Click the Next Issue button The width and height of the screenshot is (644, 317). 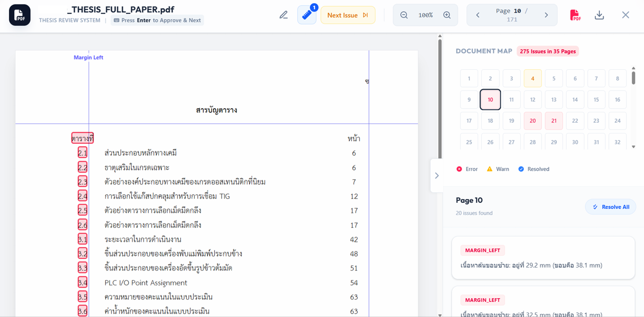click(x=348, y=15)
